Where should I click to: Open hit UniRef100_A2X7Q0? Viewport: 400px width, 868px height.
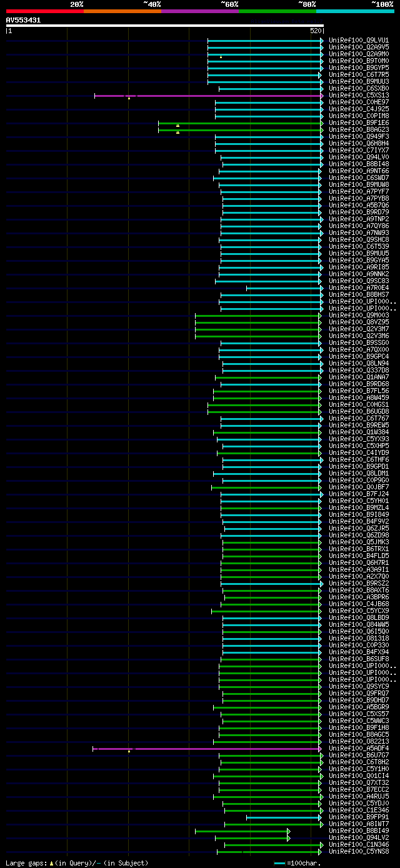(x=359, y=577)
